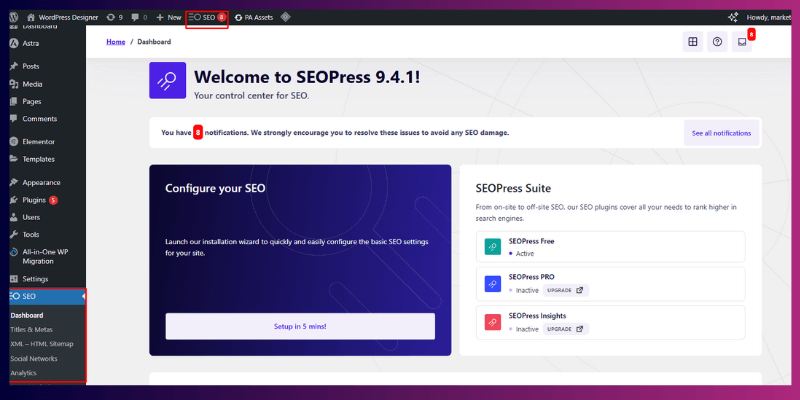The width and height of the screenshot is (800, 400).
Task: Click the Configure your SEO heading
Action: (215, 188)
